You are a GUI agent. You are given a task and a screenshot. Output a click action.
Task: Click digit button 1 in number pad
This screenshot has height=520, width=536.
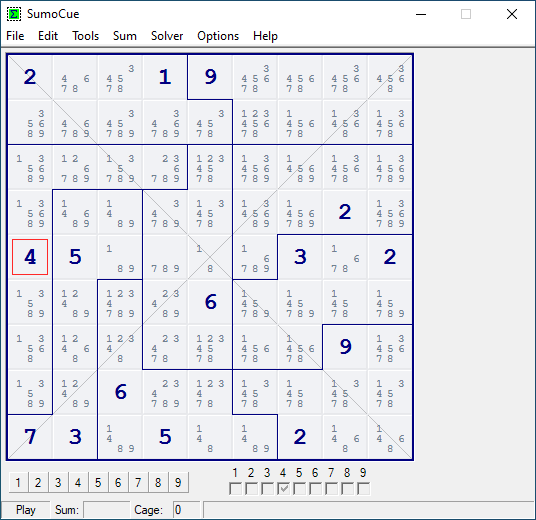click(x=18, y=482)
